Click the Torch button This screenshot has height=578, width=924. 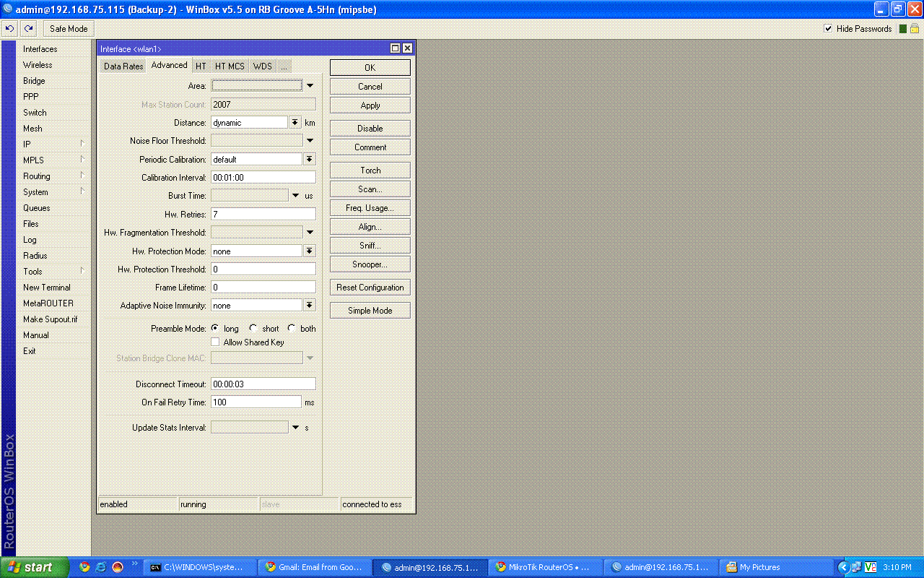tap(370, 170)
